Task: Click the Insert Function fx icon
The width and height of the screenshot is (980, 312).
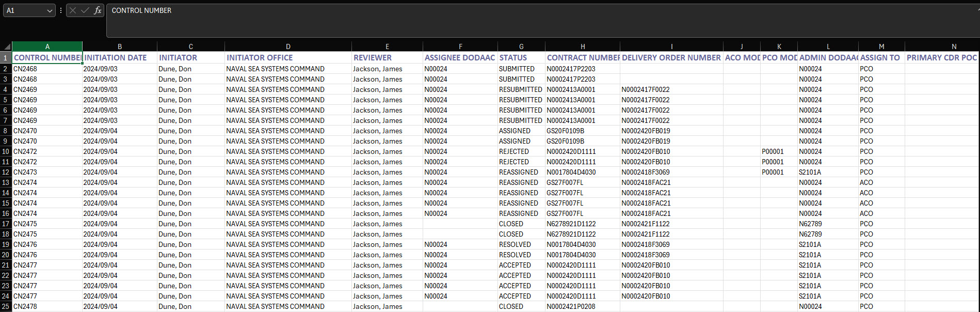Action: tap(98, 10)
